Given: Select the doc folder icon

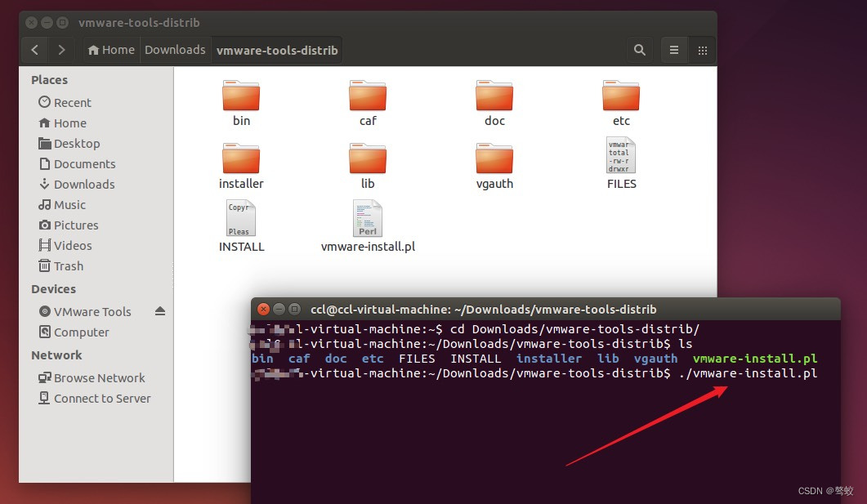Looking at the screenshot, I should [x=494, y=96].
